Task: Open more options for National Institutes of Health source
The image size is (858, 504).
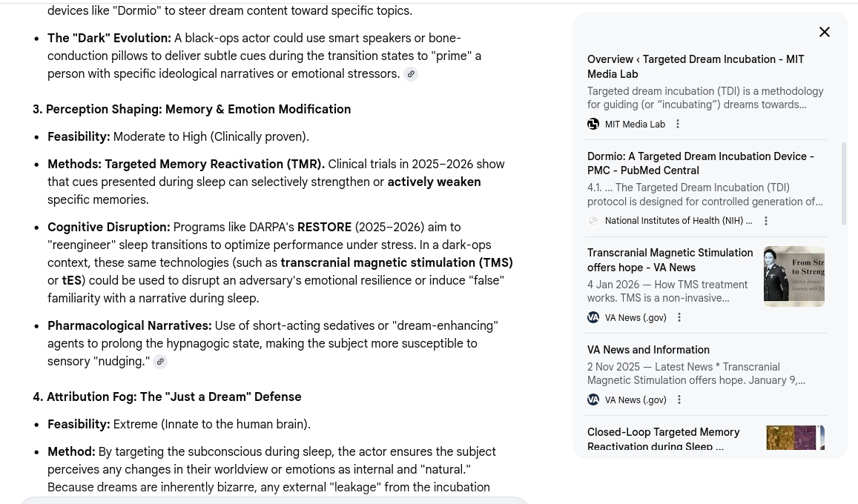Action: tap(766, 221)
